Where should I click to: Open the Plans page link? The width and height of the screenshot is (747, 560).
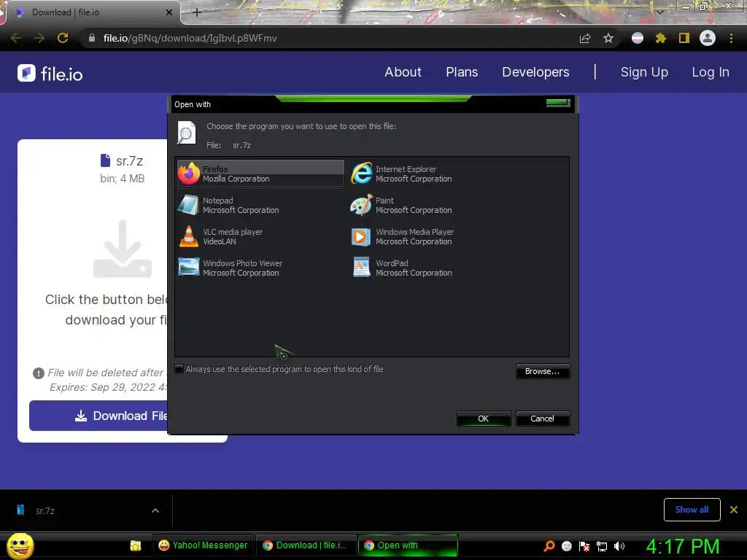pyautogui.click(x=462, y=72)
